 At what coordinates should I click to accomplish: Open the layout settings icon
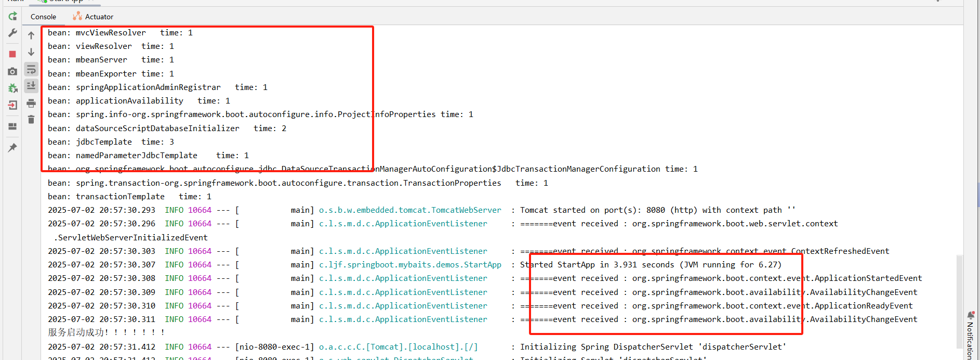click(12, 126)
